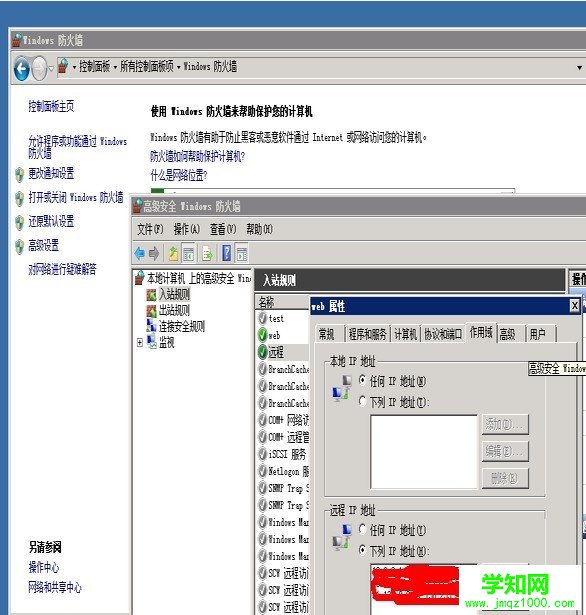Select 出站规则 in the tree
Viewport: 586px width, 615px height.
point(174,311)
